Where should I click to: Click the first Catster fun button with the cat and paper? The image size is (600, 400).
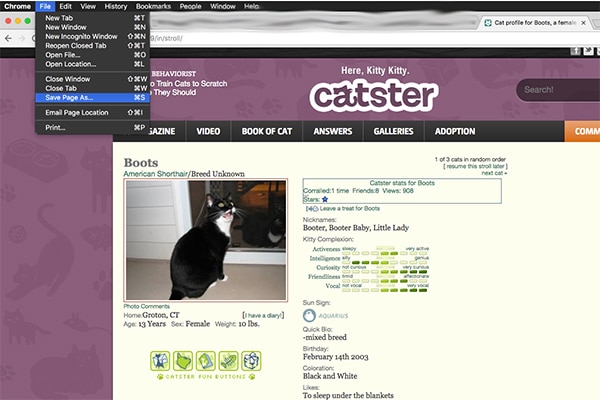160,361
